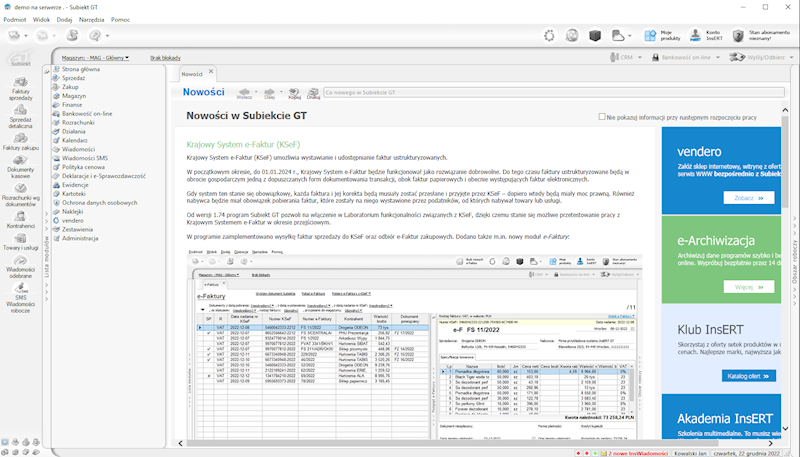
Task: Select Strona główna in module tree
Action: [81, 69]
